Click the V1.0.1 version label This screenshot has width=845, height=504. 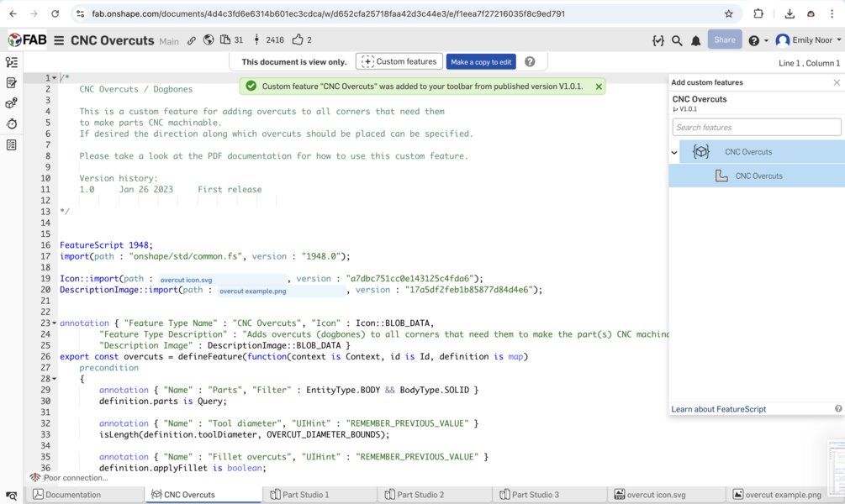coord(688,108)
